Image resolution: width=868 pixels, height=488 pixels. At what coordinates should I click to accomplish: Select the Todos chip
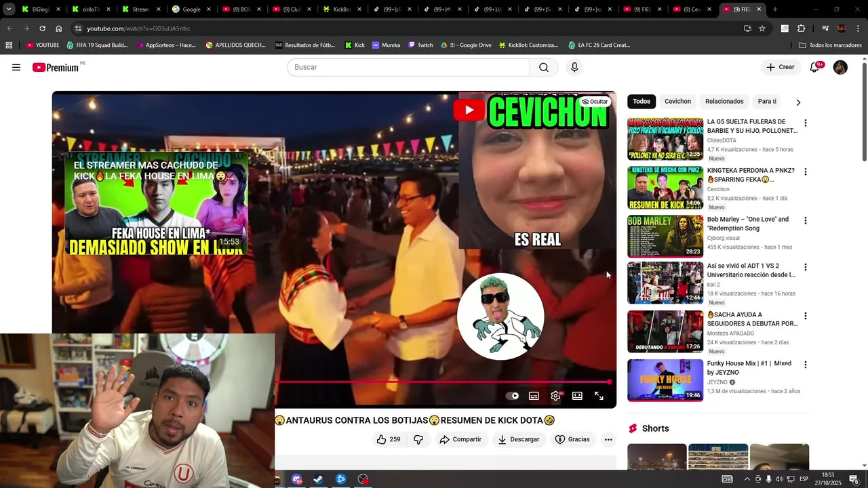(642, 102)
